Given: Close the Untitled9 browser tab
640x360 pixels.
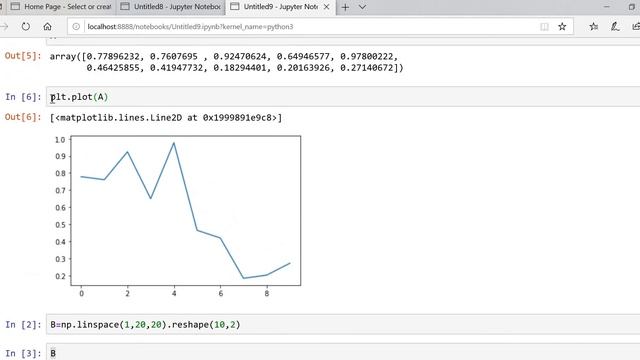Looking at the screenshot, I should point(327,7).
